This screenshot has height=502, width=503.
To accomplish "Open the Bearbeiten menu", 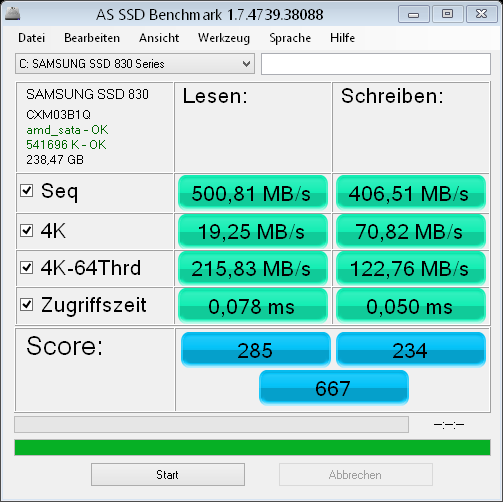I will click(x=92, y=38).
